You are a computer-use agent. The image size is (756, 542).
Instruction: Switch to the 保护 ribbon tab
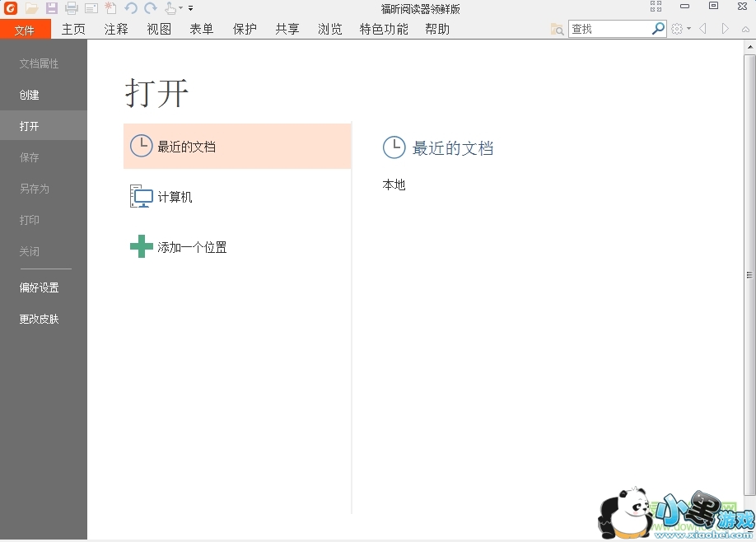(245, 29)
